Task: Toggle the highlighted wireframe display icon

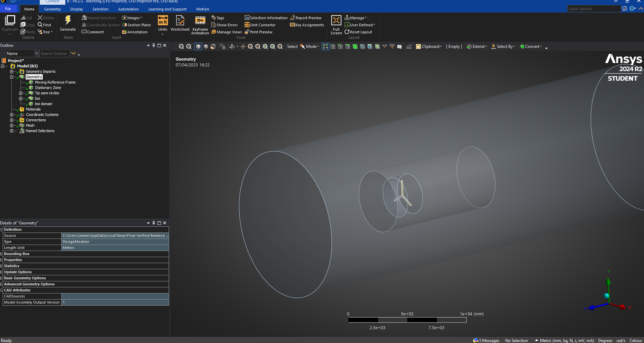Action: click(x=198, y=46)
